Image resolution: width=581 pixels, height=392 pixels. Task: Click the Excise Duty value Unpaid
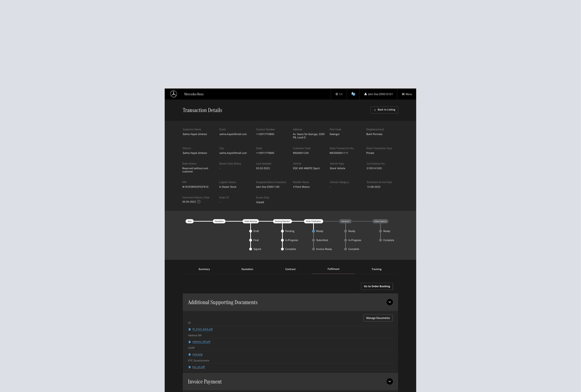pyautogui.click(x=260, y=202)
